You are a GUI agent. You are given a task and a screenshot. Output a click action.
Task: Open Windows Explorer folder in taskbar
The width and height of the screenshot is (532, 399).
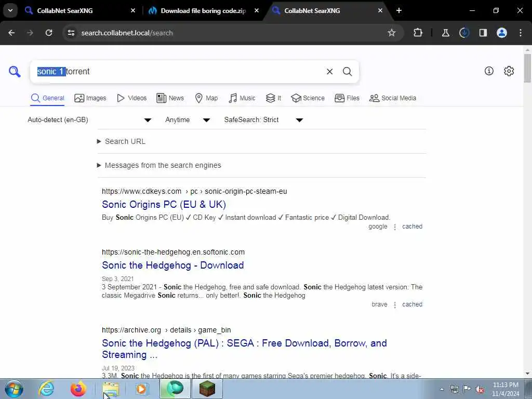coord(111,389)
